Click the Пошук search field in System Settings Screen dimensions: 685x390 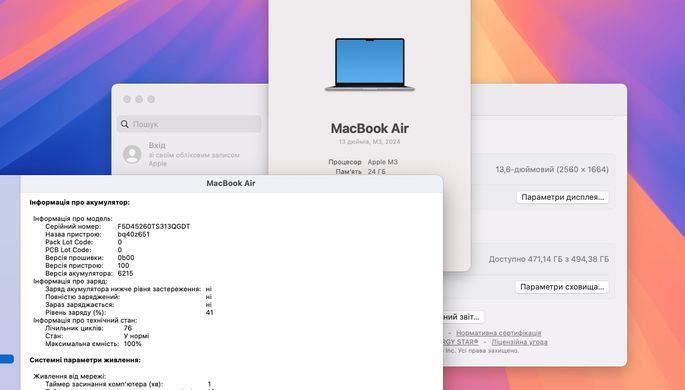pos(189,124)
